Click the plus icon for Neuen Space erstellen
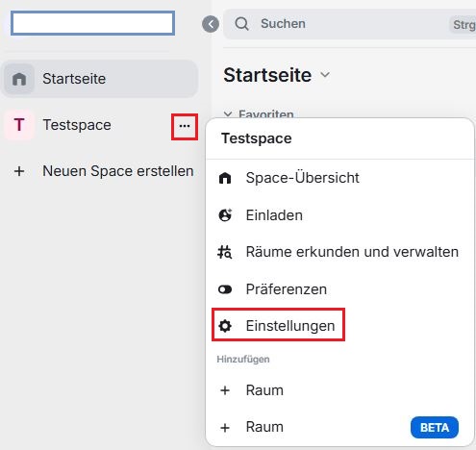476x450 pixels. [19, 171]
